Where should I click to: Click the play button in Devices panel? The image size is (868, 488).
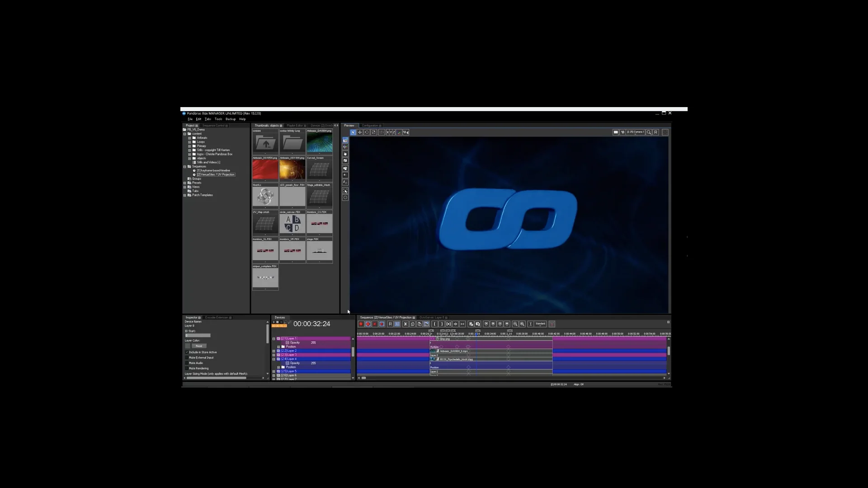pyautogui.click(x=274, y=322)
